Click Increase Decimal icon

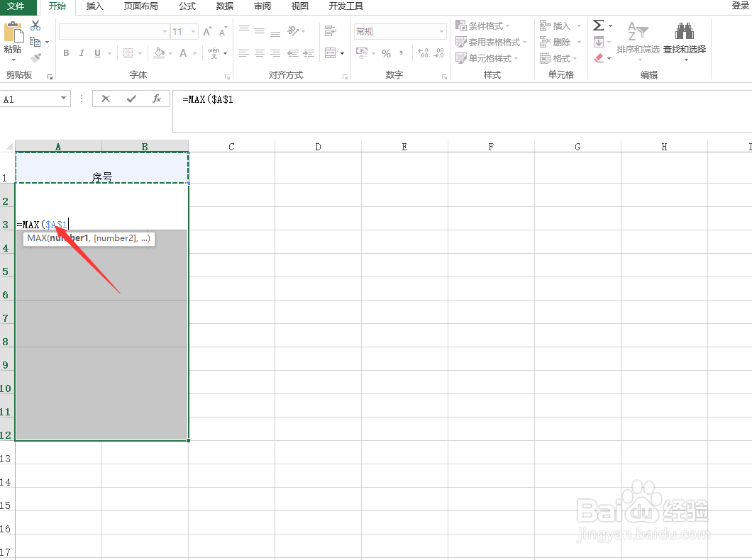click(x=423, y=53)
